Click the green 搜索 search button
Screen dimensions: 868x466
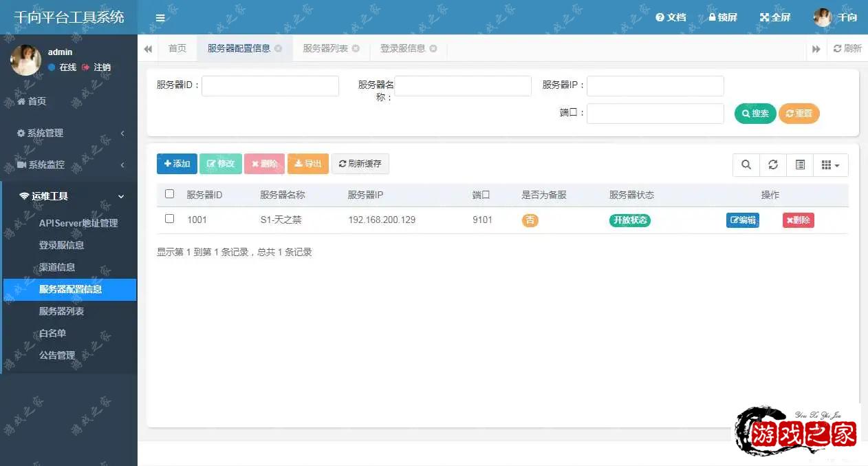point(755,114)
